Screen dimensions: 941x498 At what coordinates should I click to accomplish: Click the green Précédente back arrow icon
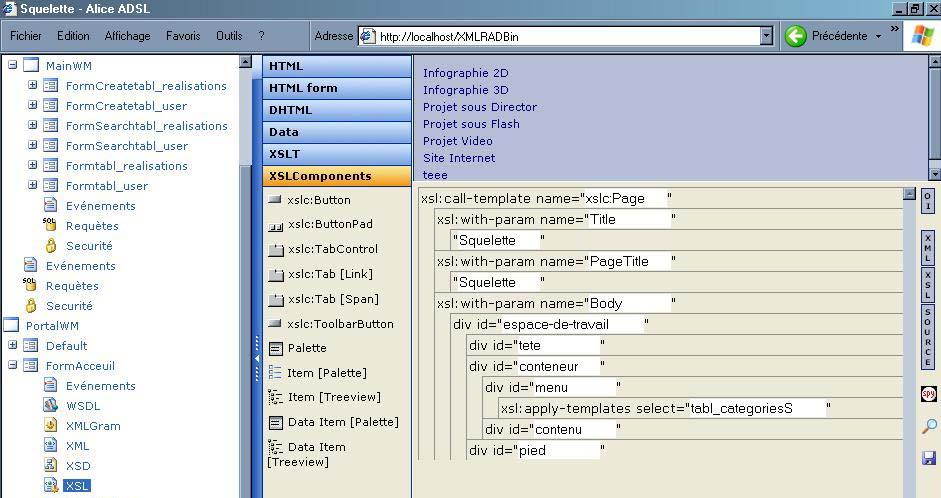tap(796, 36)
